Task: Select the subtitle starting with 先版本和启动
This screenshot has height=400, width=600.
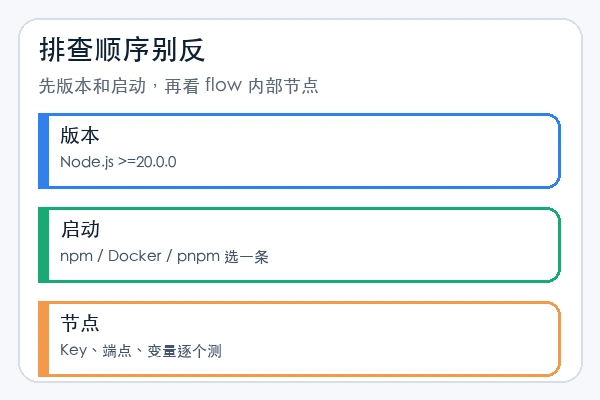Action: pyautogui.click(x=178, y=85)
